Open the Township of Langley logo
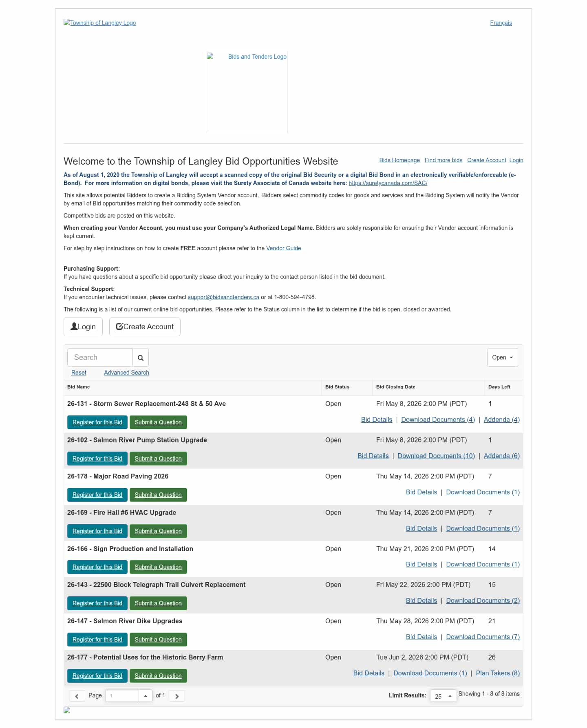 point(100,23)
